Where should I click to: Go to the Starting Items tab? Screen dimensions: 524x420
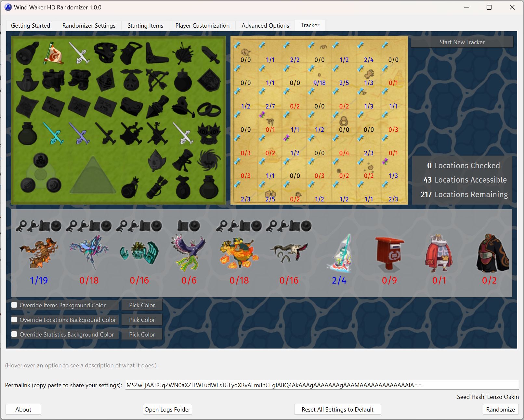(x=145, y=26)
